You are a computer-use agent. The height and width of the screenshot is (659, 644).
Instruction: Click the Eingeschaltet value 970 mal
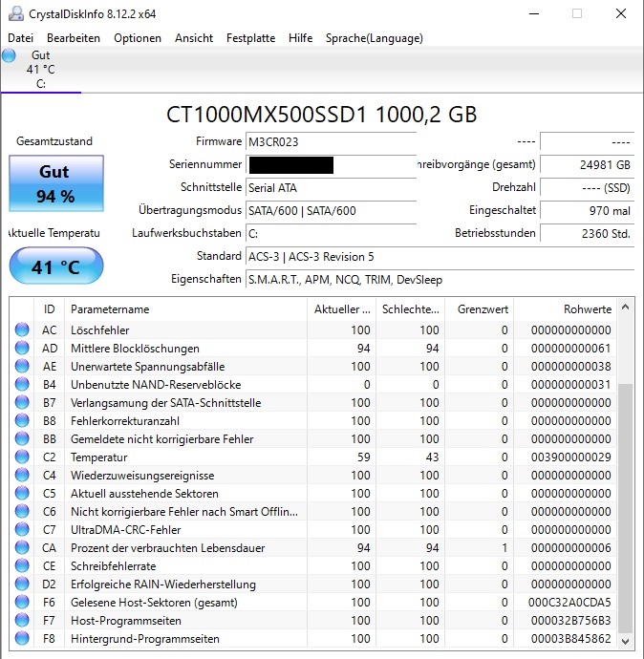[587, 210]
